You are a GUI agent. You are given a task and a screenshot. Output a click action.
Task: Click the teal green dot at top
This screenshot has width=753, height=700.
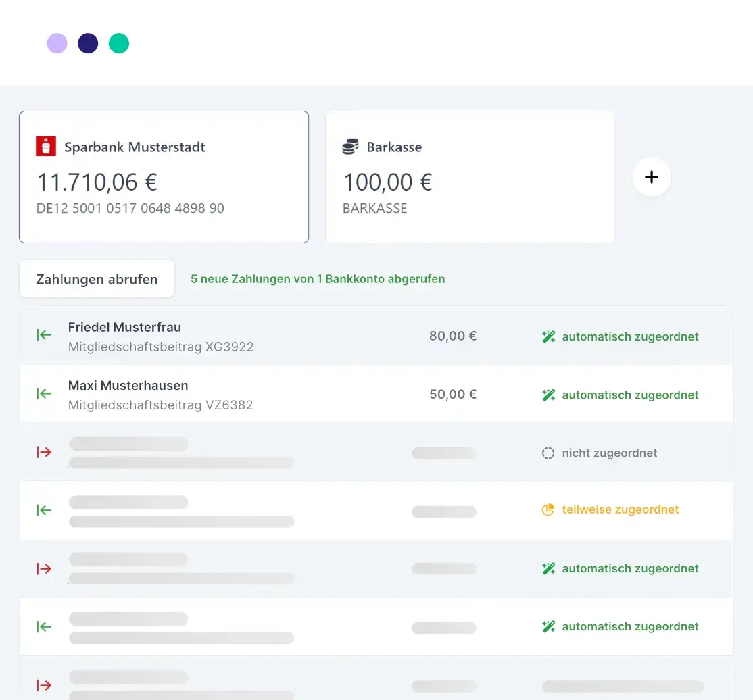[119, 43]
